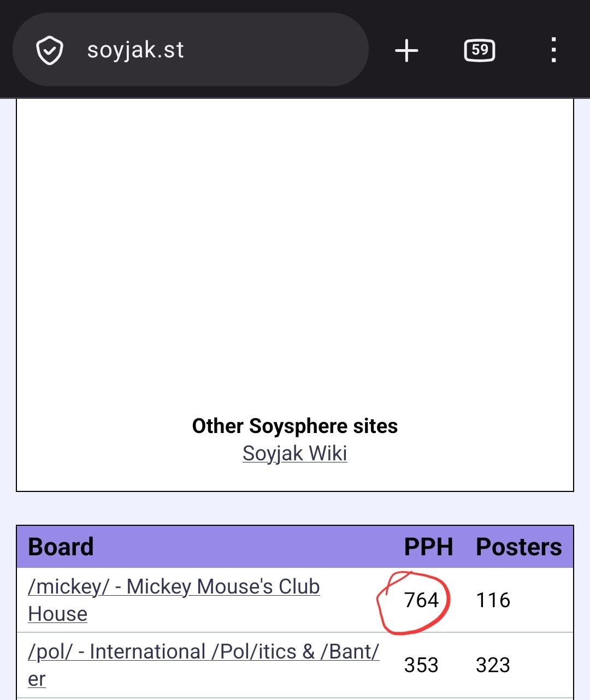Select the soyjak.st address bar text
Viewport: 590px width, 700px height.
click(135, 50)
